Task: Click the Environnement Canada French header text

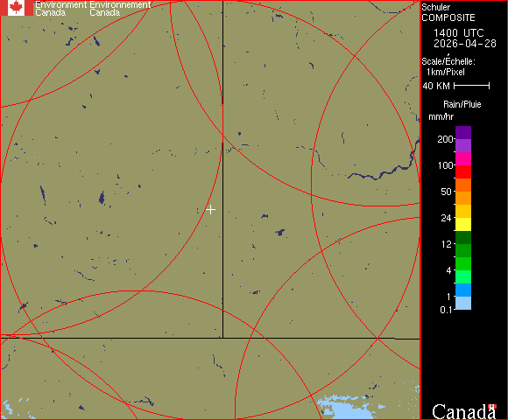Action: coord(120,9)
